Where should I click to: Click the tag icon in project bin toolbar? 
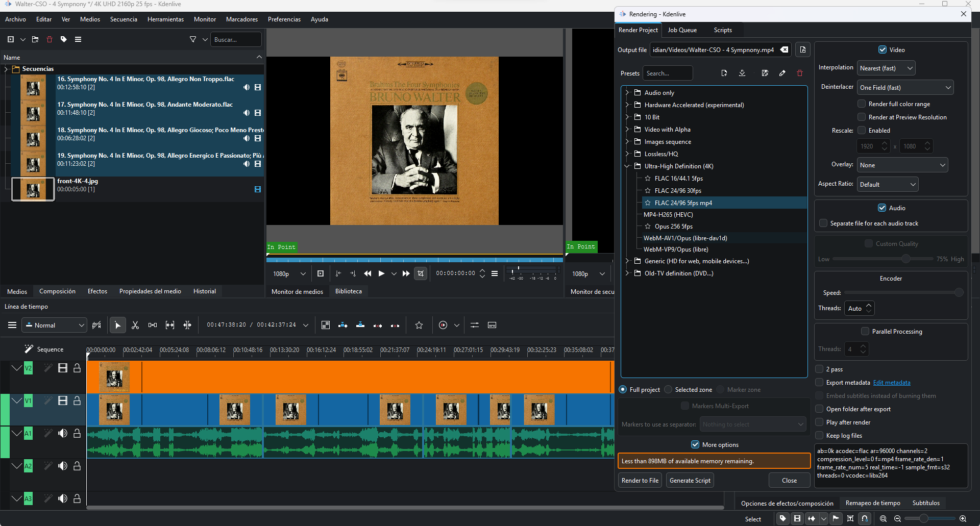[x=64, y=39]
